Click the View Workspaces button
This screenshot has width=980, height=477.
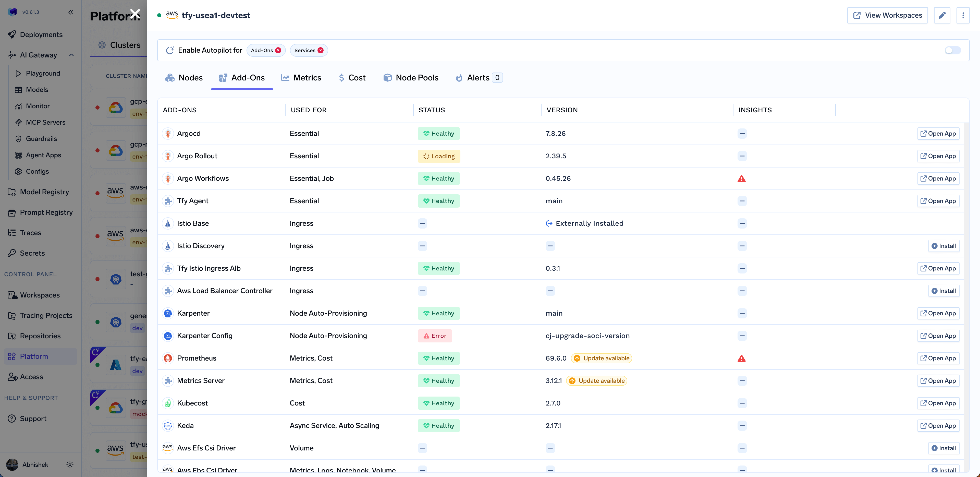[x=888, y=15]
